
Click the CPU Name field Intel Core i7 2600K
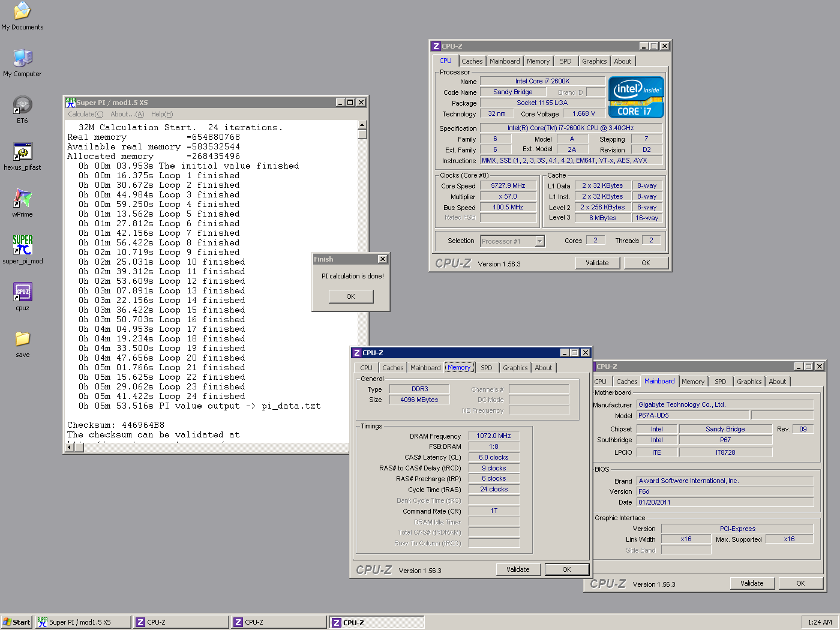click(542, 81)
